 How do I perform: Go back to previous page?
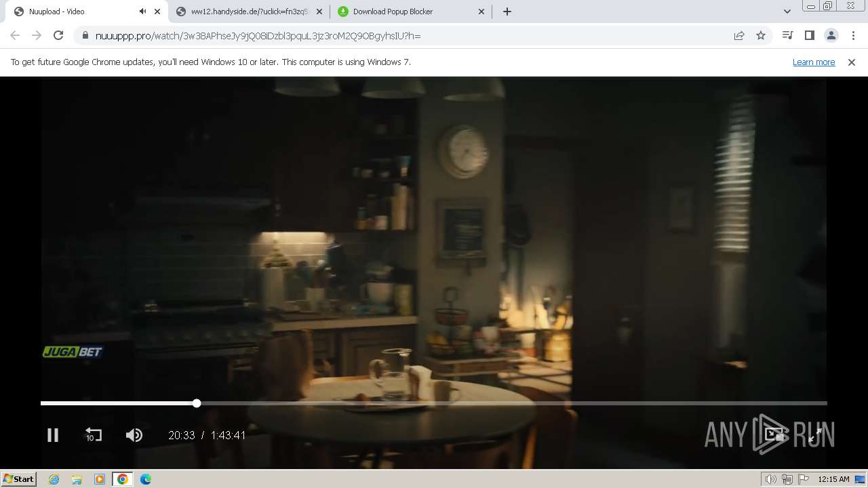[x=15, y=35]
